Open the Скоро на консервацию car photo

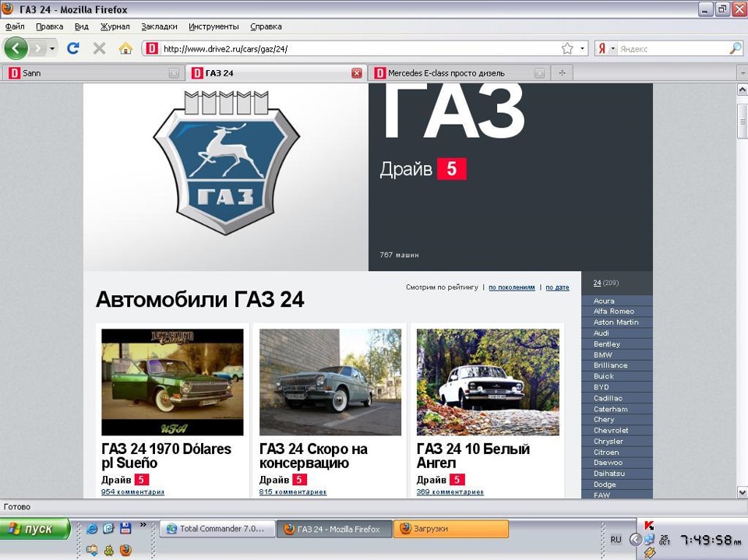[x=330, y=382]
